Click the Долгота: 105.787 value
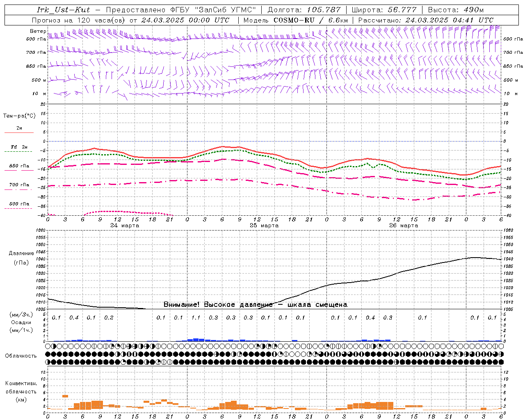Image resolution: width=525 pixels, height=420 pixels. pyautogui.click(x=304, y=10)
